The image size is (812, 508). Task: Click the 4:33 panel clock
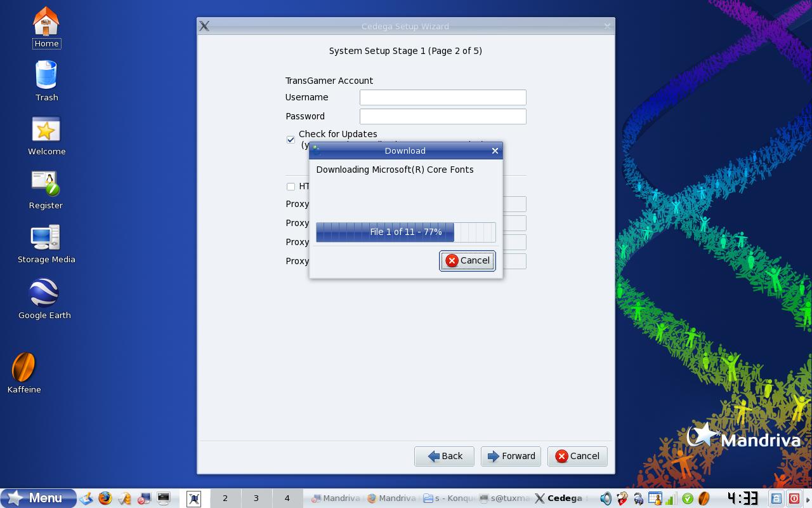click(742, 498)
